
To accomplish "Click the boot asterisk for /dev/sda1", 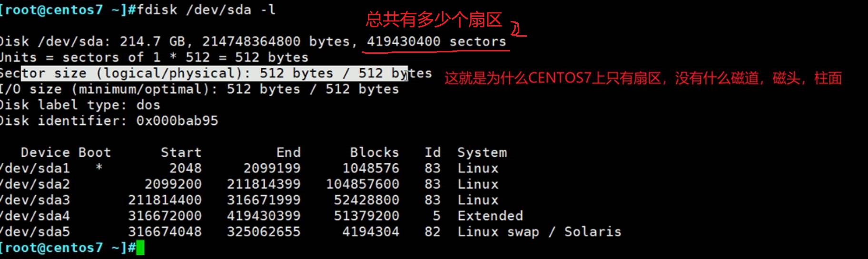I will coord(99,168).
